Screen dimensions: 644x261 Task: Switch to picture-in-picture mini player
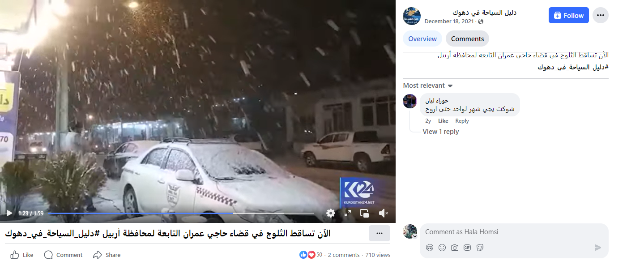pyautogui.click(x=364, y=214)
